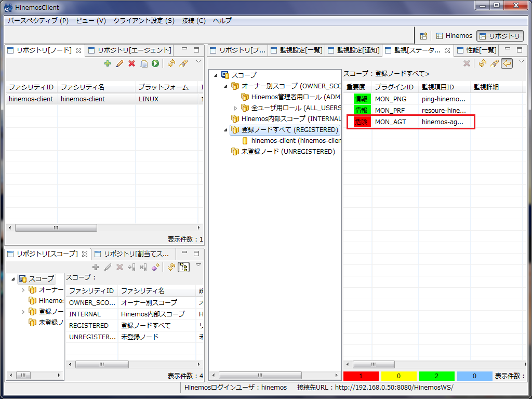Open the 接続 (C) menu

[x=194, y=21]
